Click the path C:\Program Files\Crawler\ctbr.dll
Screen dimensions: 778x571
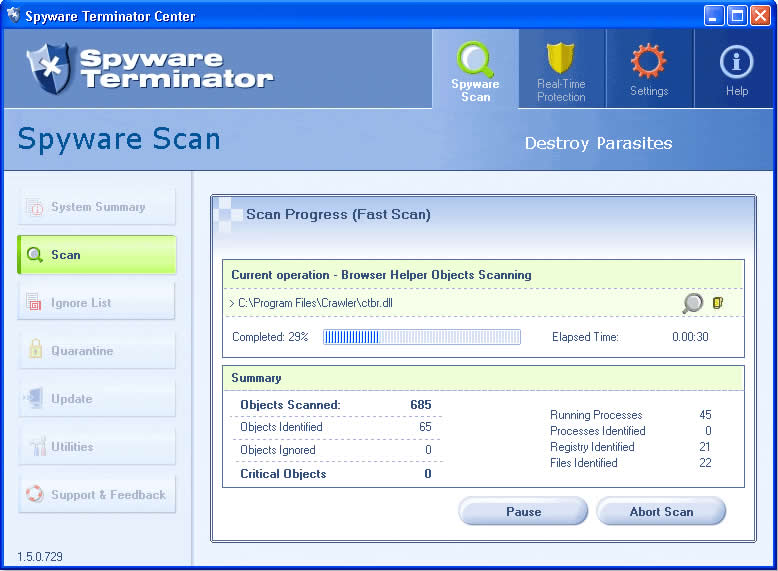click(315, 303)
